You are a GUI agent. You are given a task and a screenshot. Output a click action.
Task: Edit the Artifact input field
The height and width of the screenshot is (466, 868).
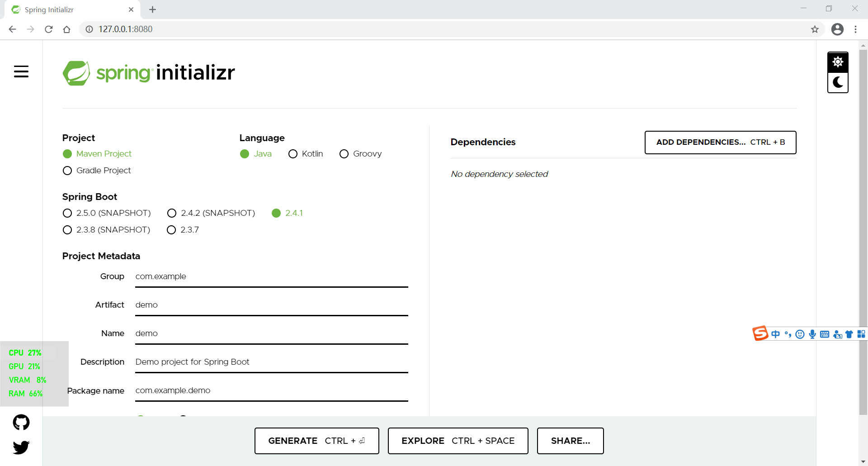(271, 305)
